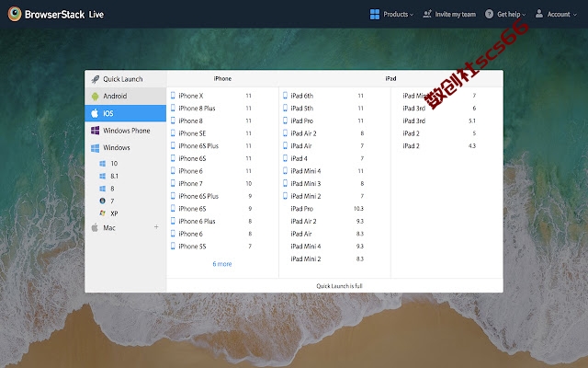Click the BrowserStack logo icon

tap(15, 14)
